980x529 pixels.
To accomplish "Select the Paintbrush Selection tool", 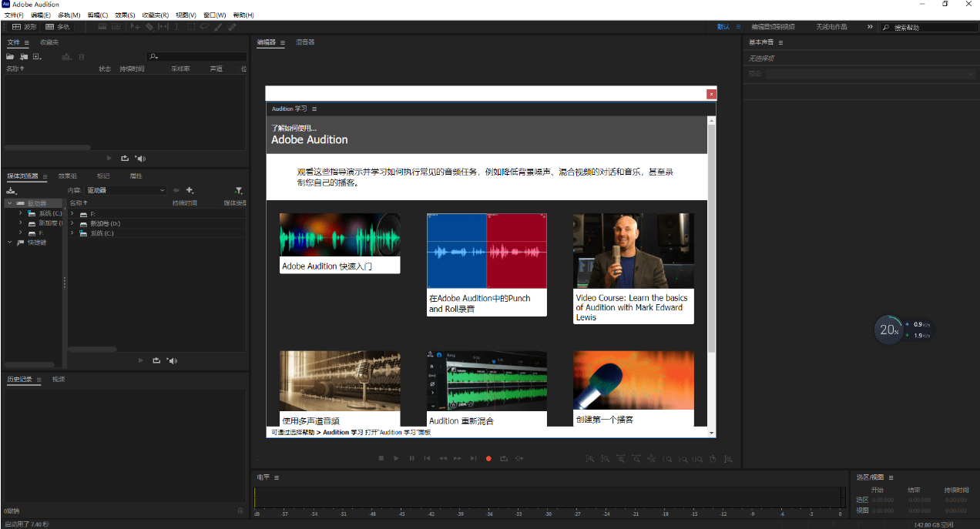I will (217, 26).
